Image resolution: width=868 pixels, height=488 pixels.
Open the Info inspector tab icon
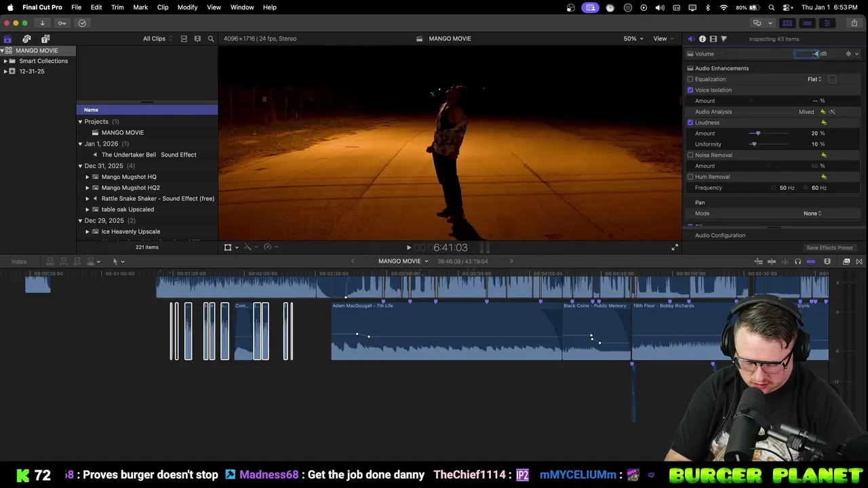[702, 39]
